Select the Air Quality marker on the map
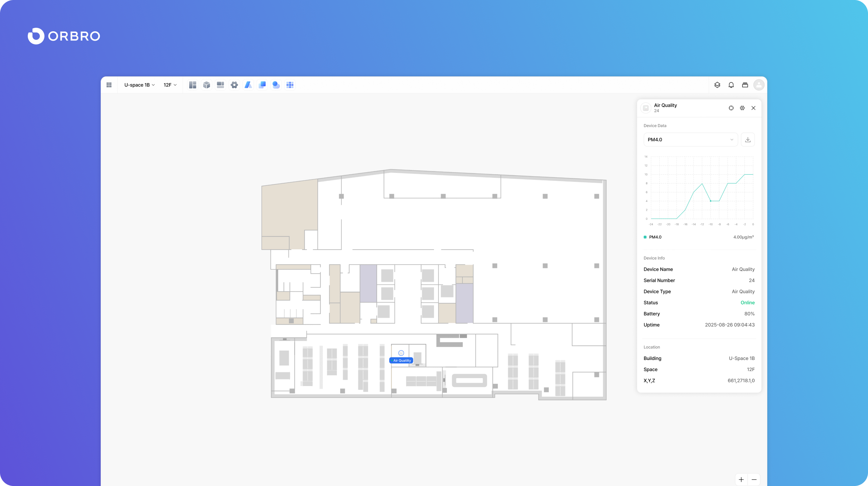 click(x=401, y=353)
